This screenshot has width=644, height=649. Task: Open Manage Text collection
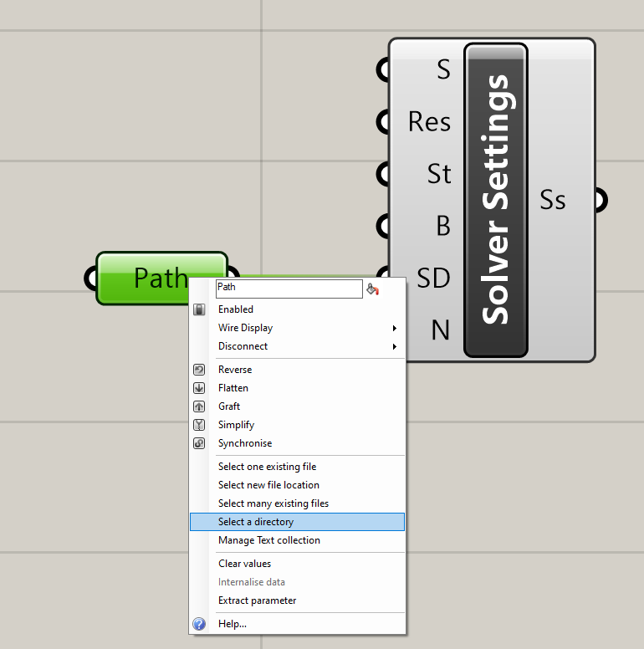tap(268, 540)
